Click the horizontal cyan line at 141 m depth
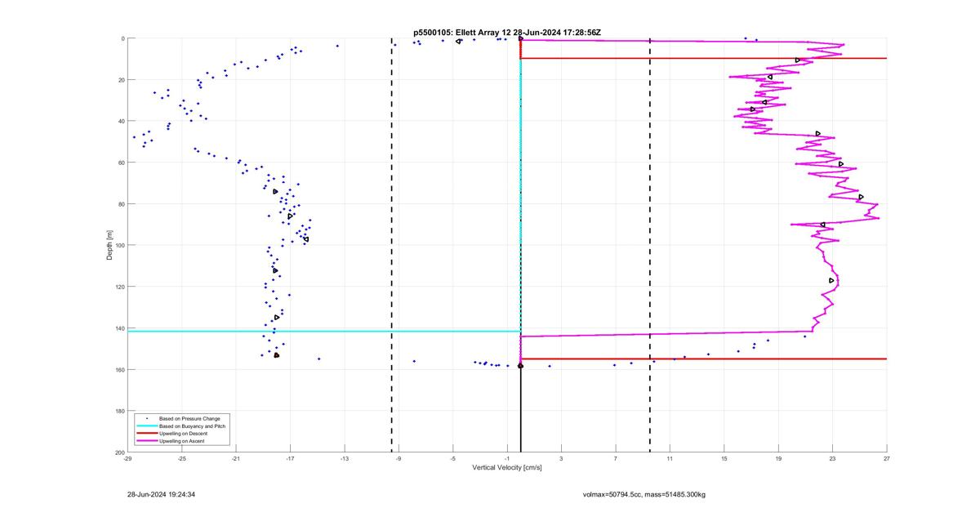Viewport: 980px width, 508px height. 323,331
